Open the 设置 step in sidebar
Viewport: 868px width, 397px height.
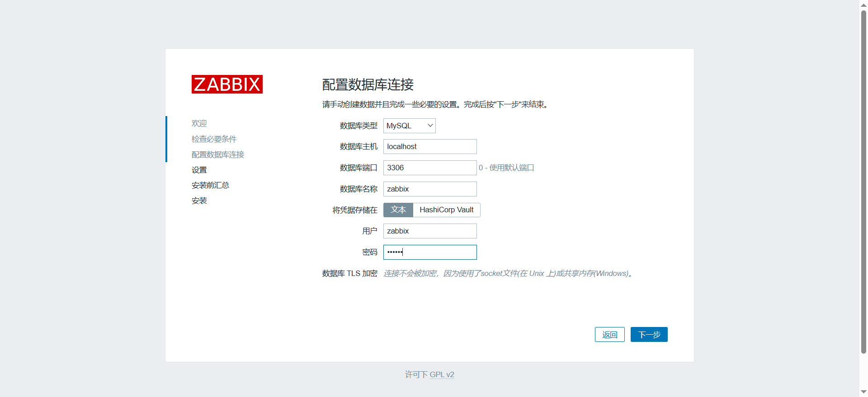click(199, 170)
